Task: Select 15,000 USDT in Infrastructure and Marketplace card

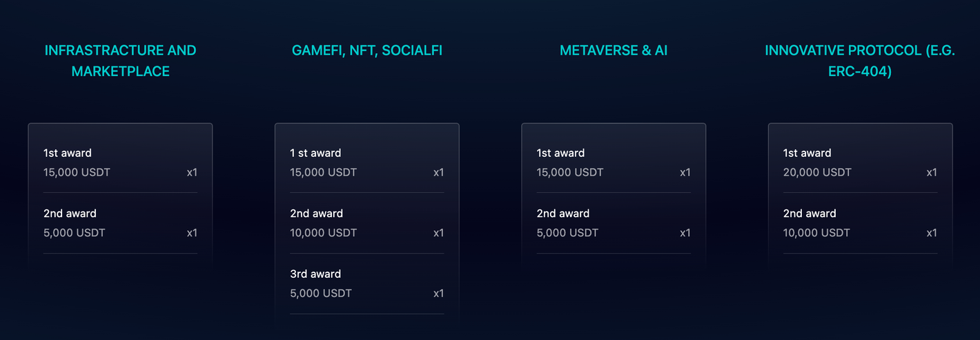Action: 77,172
